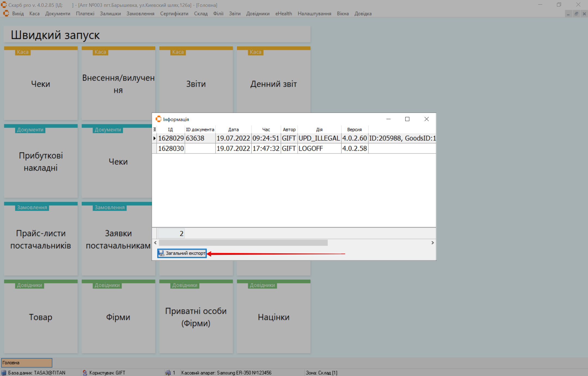588x376 pixels.
Task: Open the Прибуткові накладні tile
Action: (x=41, y=161)
